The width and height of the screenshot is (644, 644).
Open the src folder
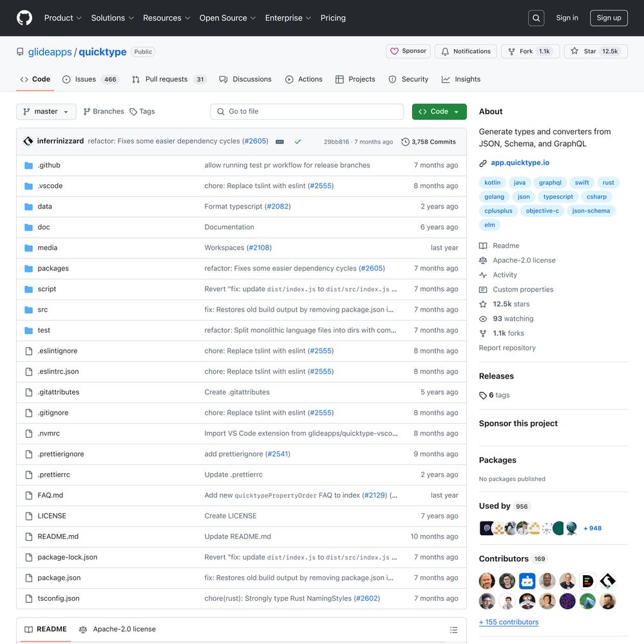pyautogui.click(x=43, y=310)
